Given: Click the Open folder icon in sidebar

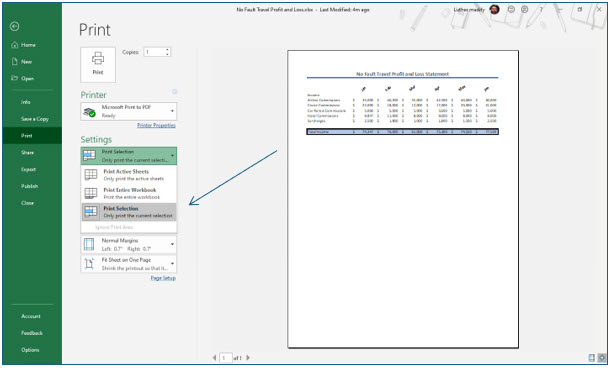Looking at the screenshot, I should pyautogui.click(x=15, y=78).
